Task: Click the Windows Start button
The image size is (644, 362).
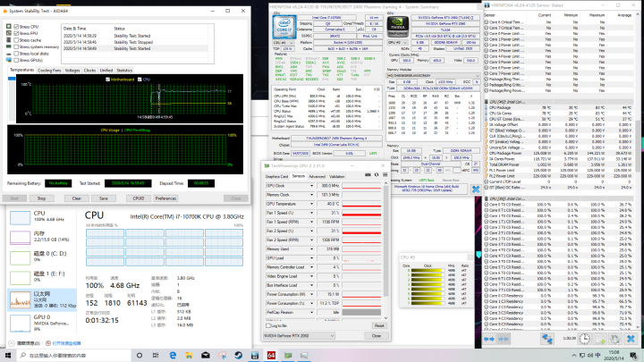Action: pos(7,355)
